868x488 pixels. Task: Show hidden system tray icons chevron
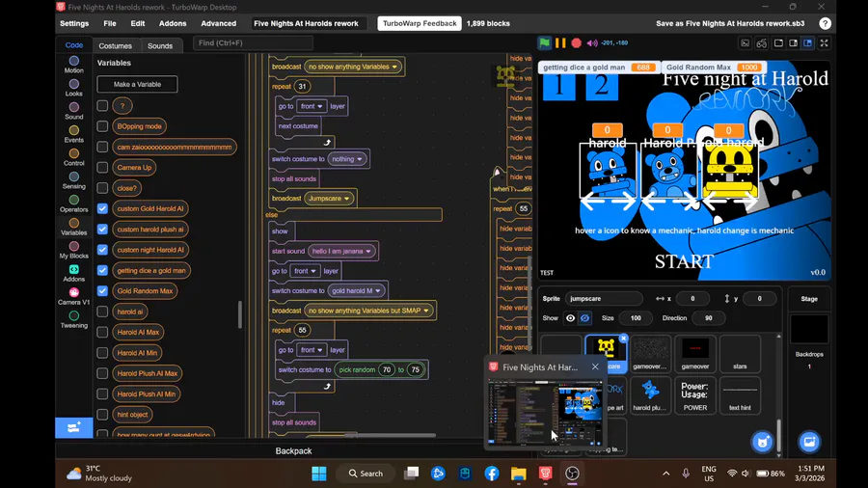point(665,474)
